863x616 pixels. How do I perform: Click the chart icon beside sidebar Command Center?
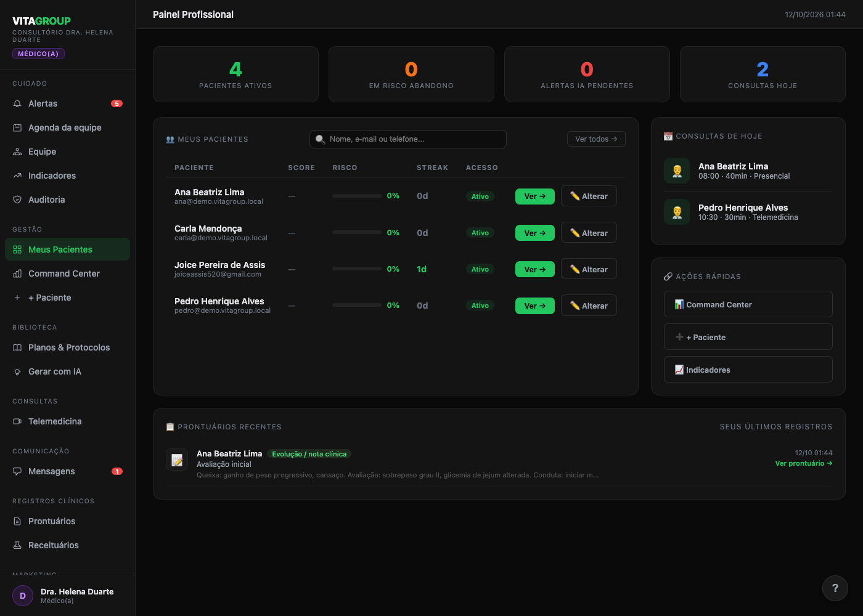(17, 274)
